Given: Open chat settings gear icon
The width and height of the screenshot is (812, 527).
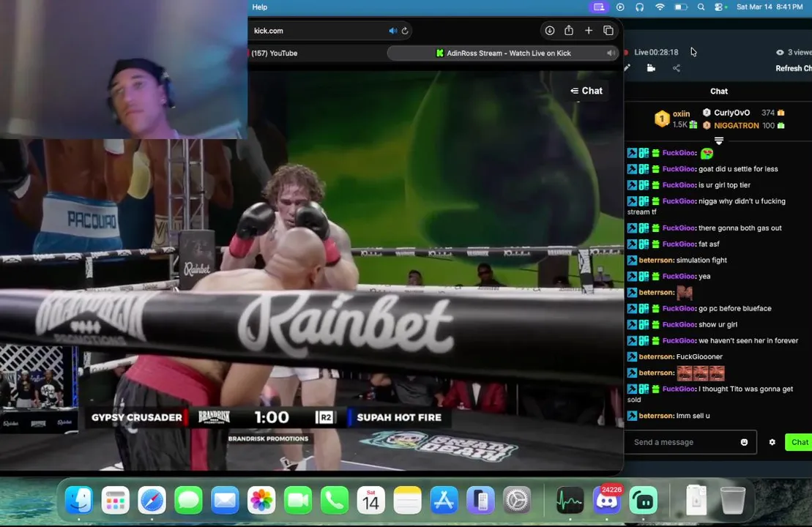Looking at the screenshot, I should pos(772,442).
